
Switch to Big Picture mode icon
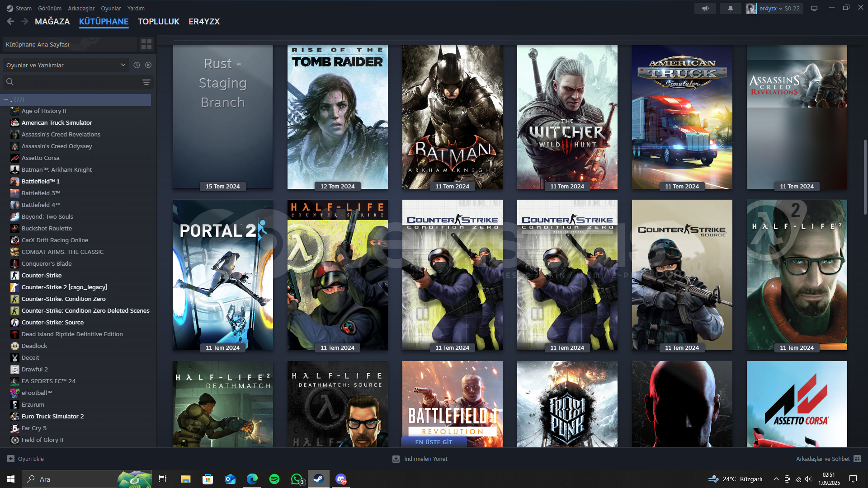click(814, 8)
